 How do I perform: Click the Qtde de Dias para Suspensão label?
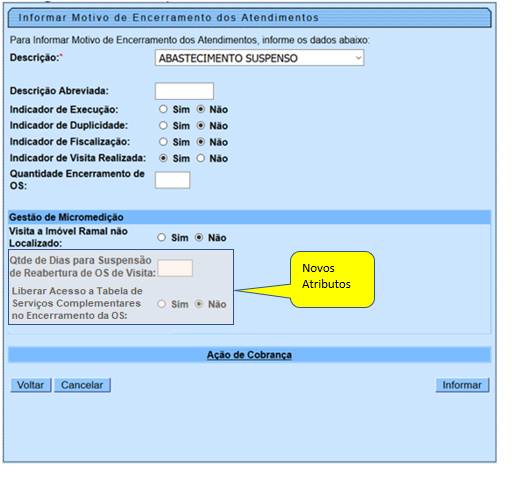pyautogui.click(x=82, y=267)
